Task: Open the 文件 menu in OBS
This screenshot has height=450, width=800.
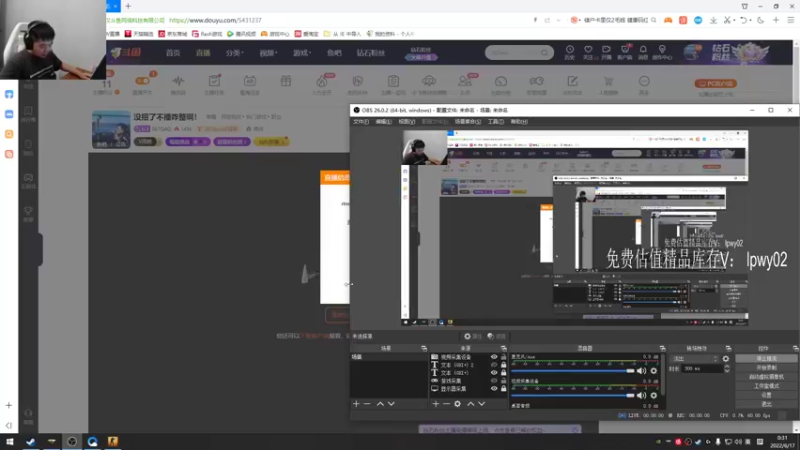Action: coord(361,121)
